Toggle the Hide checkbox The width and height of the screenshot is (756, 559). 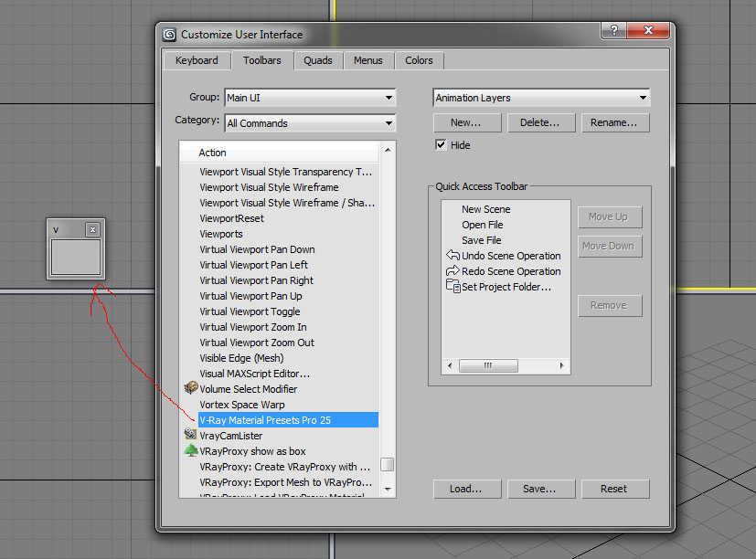pos(441,145)
